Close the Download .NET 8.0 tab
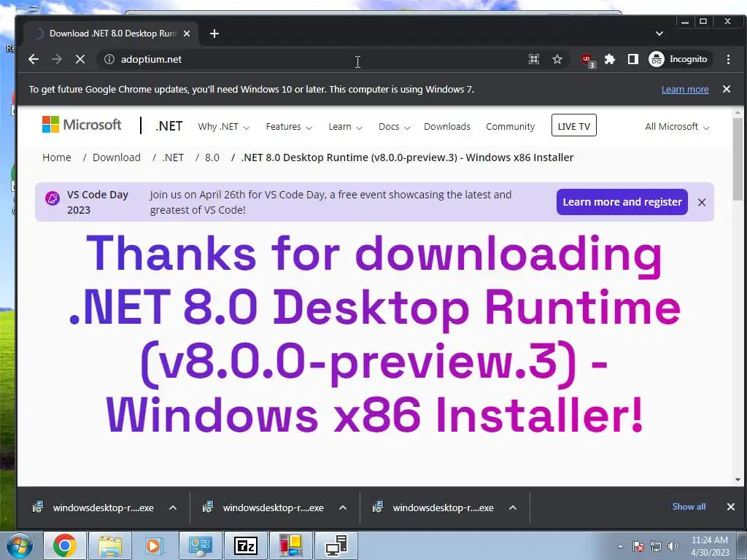 [187, 34]
